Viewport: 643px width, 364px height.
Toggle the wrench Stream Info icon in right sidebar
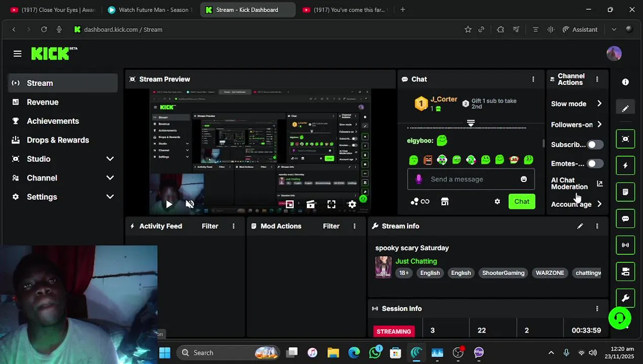pyautogui.click(x=625, y=298)
